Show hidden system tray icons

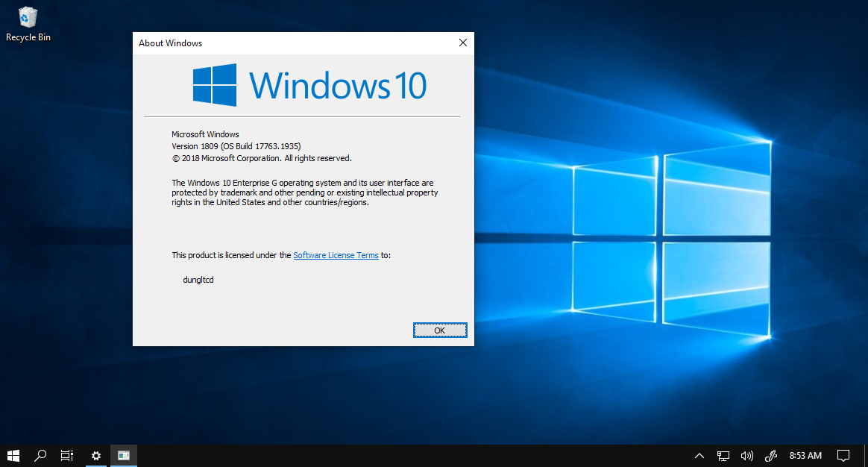pos(699,456)
